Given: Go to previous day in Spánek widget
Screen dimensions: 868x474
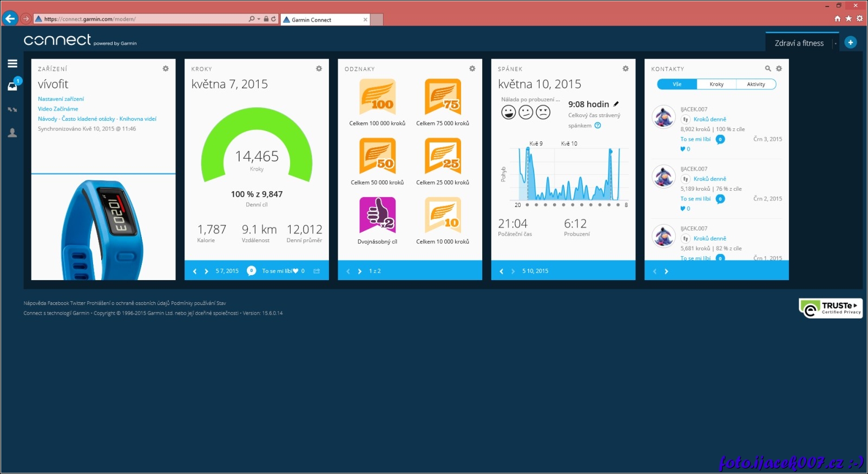Looking at the screenshot, I should click(501, 271).
